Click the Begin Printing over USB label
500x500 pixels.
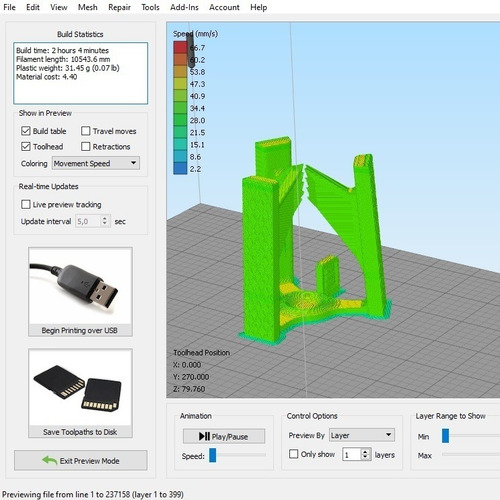[79, 330]
